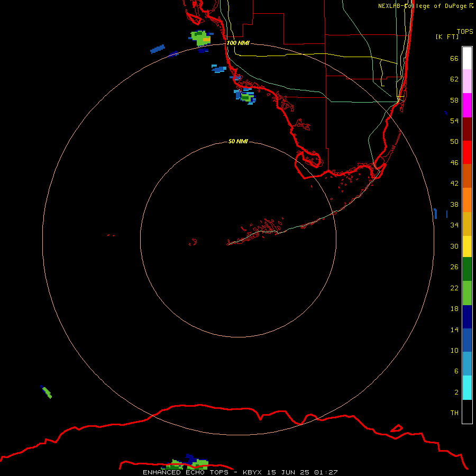Click the 62 legend value
Viewport: 476px width, 476px height.
tap(454, 79)
